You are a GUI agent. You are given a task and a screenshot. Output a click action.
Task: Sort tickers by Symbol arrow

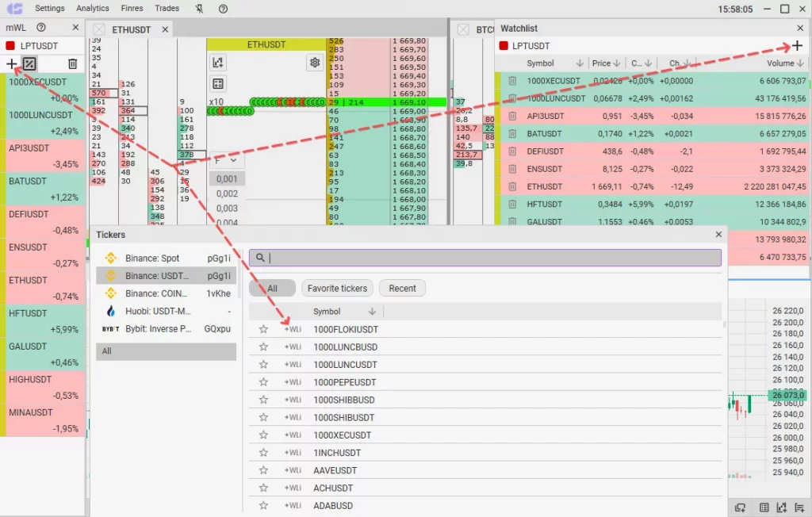[372, 312]
